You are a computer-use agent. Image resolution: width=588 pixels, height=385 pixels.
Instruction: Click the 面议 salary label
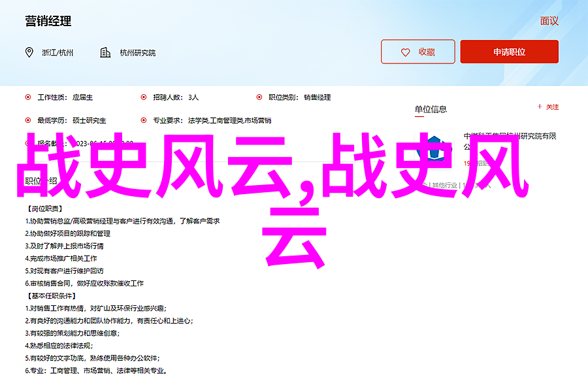(x=549, y=21)
